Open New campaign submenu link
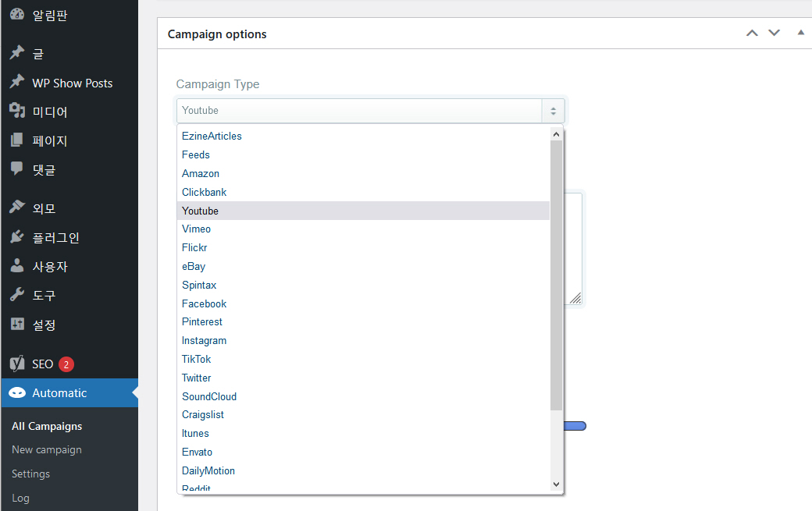This screenshot has width=812, height=511. (47, 450)
